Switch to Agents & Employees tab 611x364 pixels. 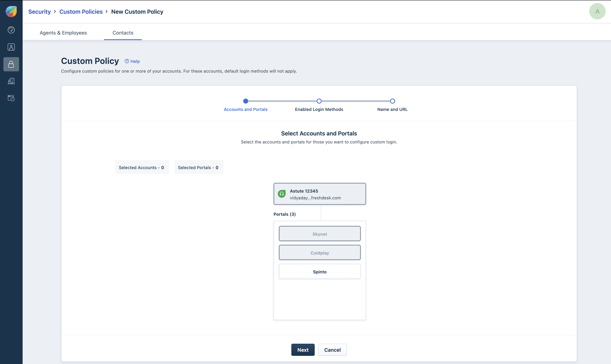pos(63,33)
